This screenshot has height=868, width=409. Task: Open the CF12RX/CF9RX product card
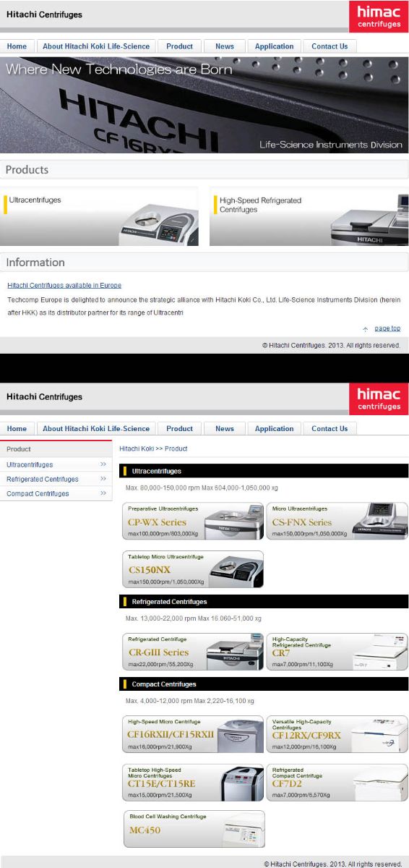[x=337, y=734]
